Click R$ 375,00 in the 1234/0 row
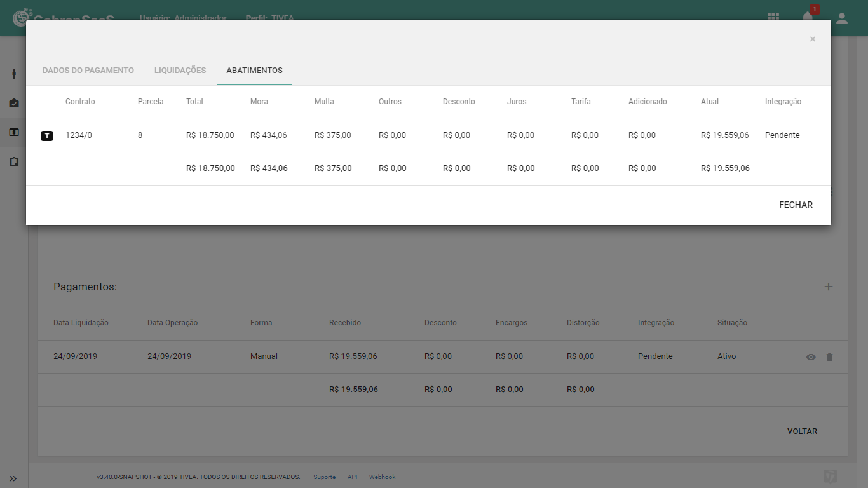 tap(333, 135)
